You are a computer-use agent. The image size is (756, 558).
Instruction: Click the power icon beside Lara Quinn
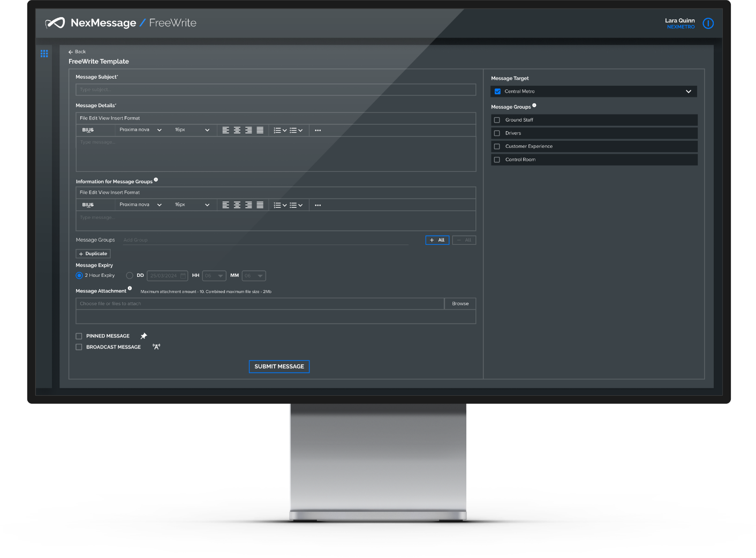tap(708, 24)
